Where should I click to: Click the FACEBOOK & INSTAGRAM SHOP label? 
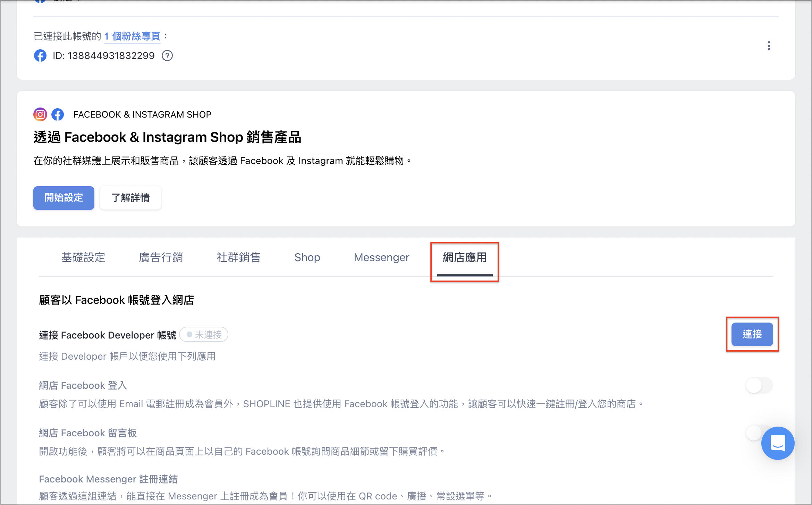click(x=142, y=114)
